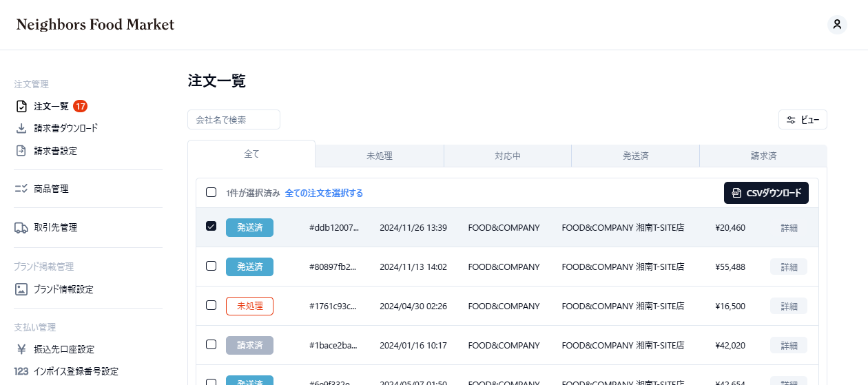Click the Neighbors Food Market logo

[95, 25]
